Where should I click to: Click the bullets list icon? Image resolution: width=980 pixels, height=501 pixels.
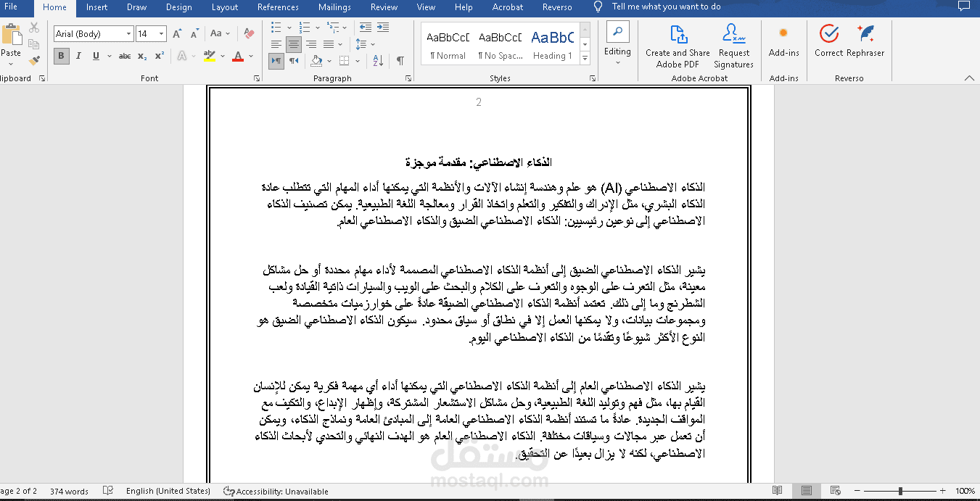coord(276,28)
